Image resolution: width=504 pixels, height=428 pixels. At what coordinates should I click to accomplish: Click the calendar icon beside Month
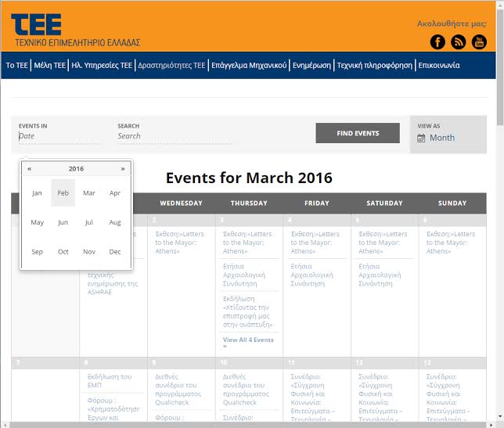click(421, 138)
